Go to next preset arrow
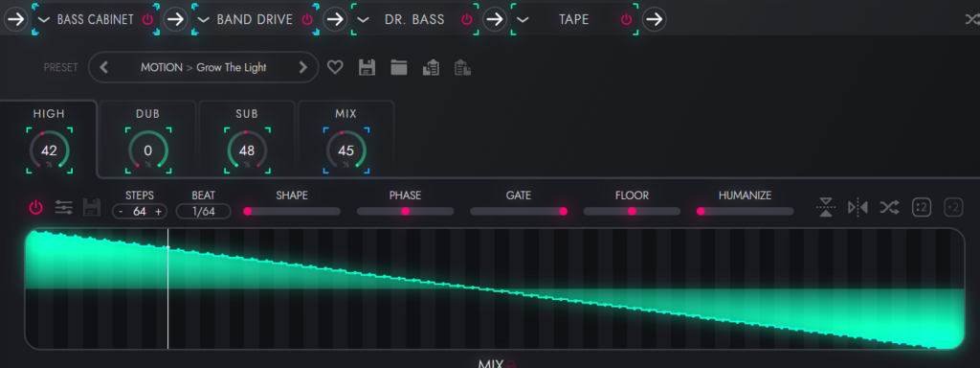 (303, 68)
